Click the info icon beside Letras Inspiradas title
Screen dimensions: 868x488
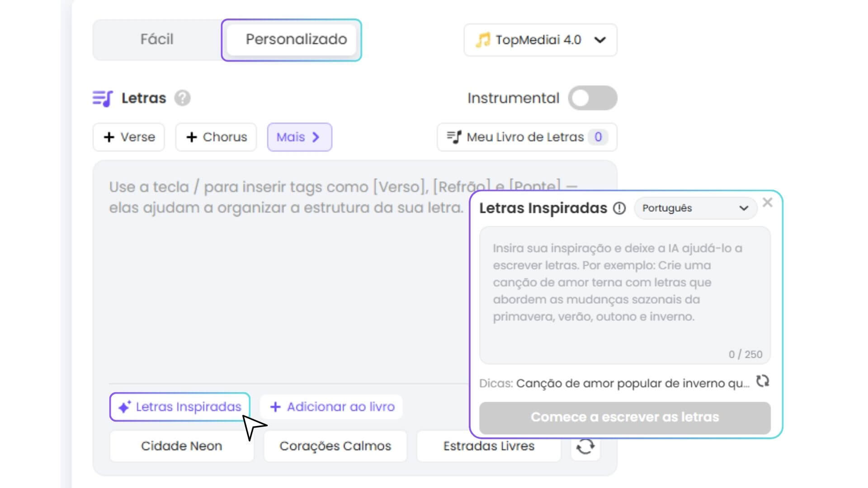pyautogui.click(x=620, y=208)
